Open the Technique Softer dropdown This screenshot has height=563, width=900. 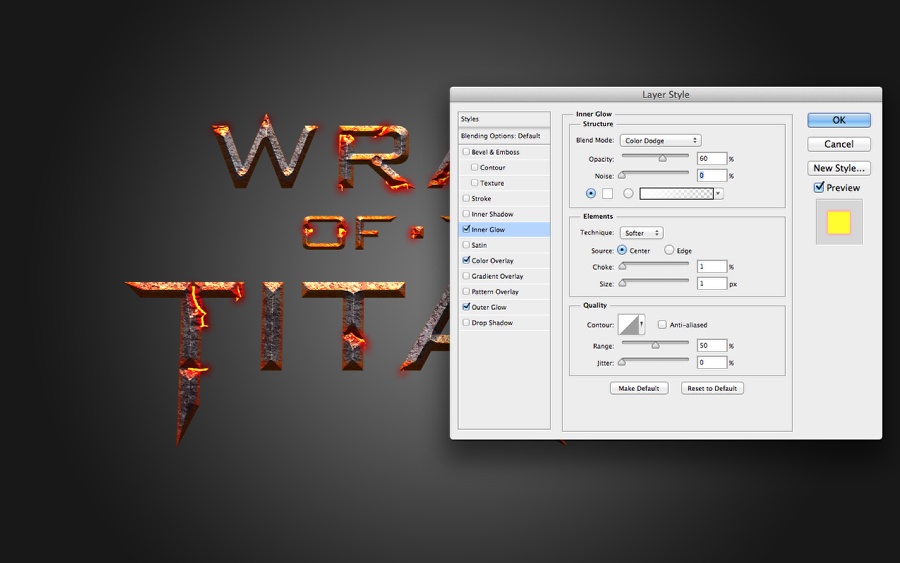click(x=641, y=233)
